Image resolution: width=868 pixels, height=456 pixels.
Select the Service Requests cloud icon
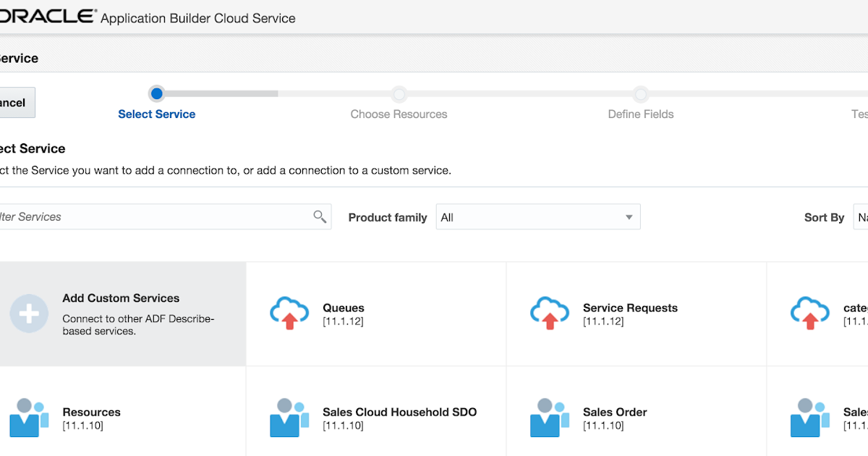coord(550,314)
